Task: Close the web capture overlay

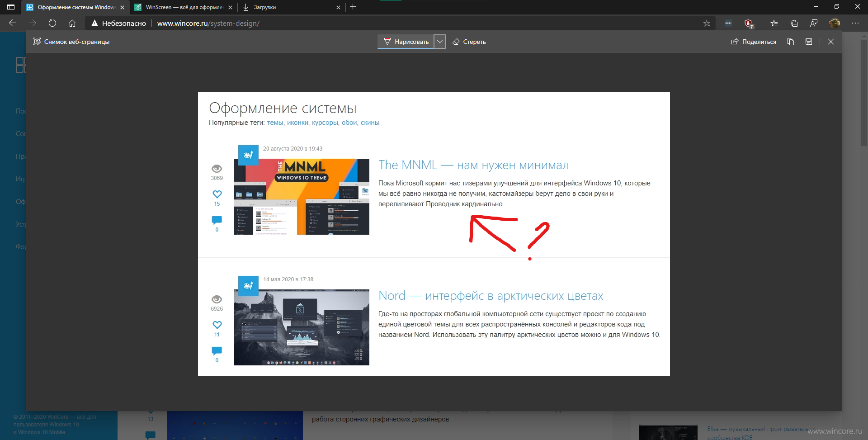Action: [x=831, y=42]
